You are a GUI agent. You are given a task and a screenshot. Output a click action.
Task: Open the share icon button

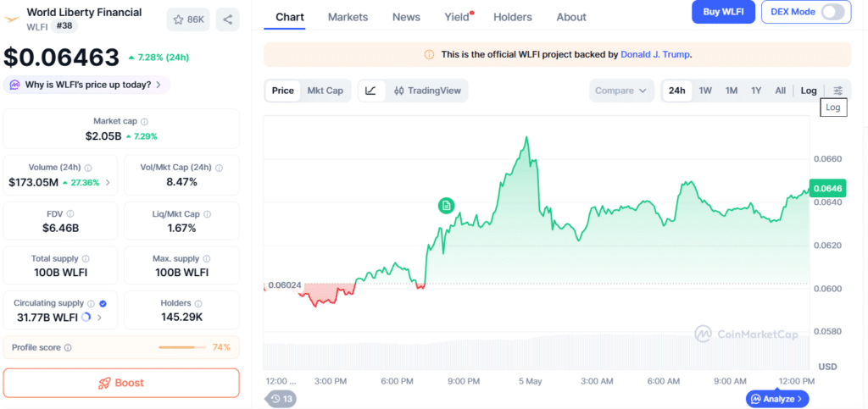[227, 19]
